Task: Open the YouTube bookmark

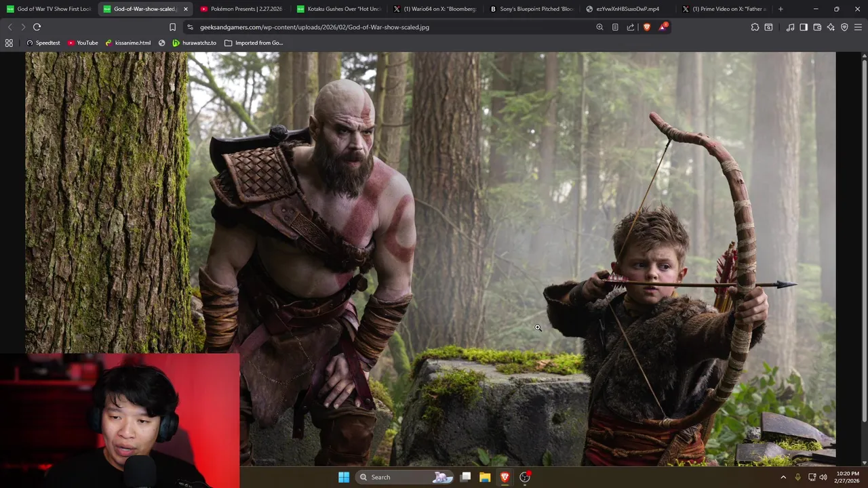Action: pyautogui.click(x=83, y=43)
